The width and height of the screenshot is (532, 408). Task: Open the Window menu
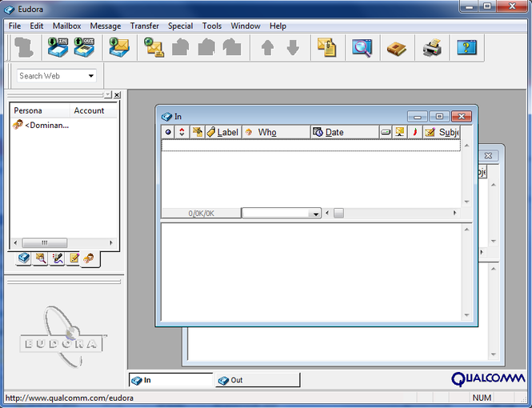(246, 26)
